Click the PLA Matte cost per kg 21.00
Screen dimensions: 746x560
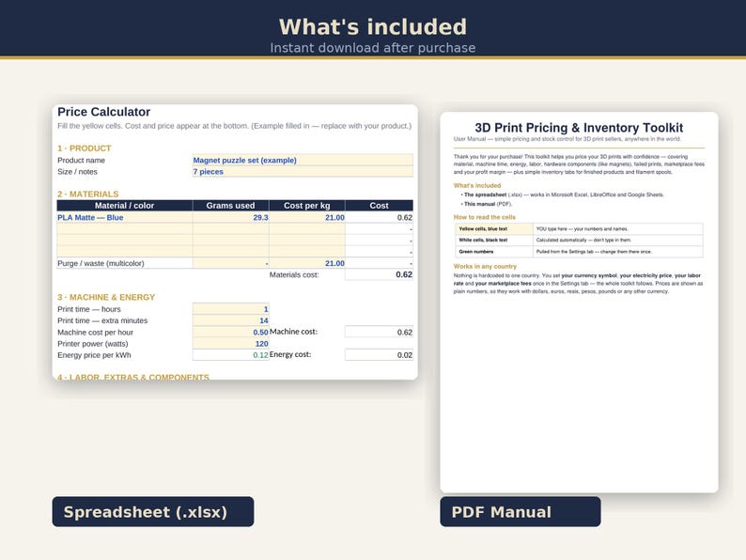[307, 217]
